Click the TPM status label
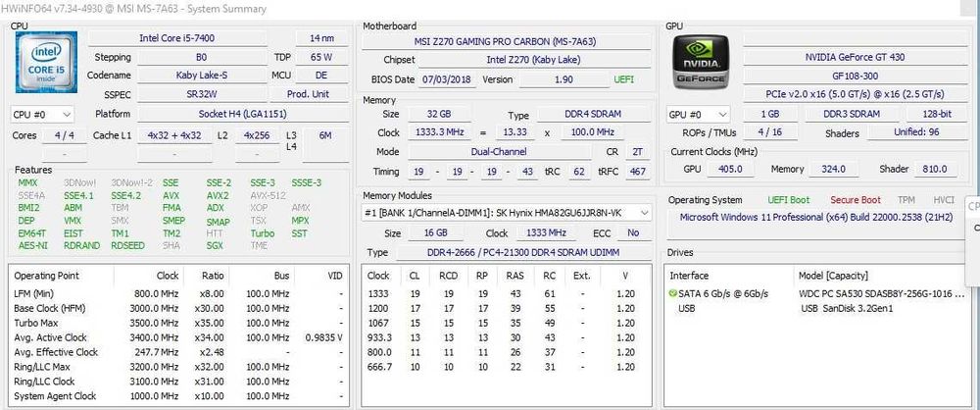980x410 pixels. 906,200
